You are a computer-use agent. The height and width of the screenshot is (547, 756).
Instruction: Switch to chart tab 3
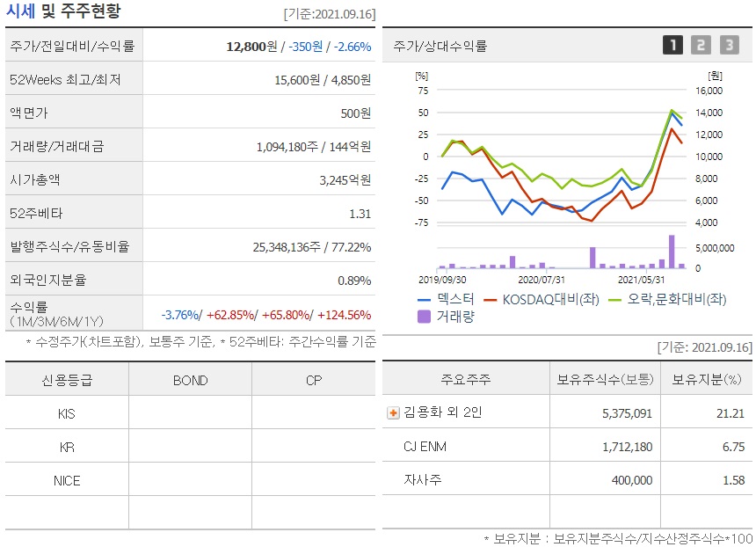pyautogui.click(x=730, y=45)
